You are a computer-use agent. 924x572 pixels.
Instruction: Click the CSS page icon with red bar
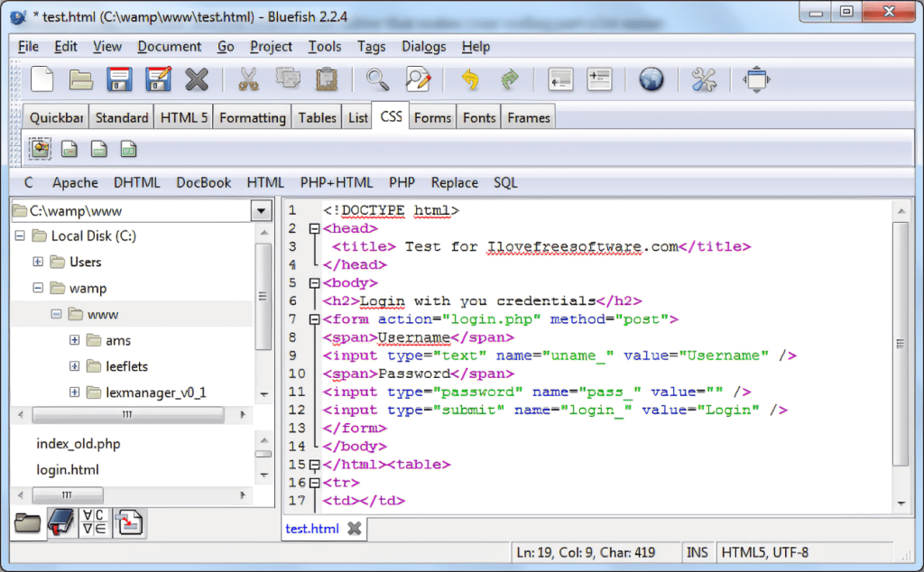click(69, 149)
